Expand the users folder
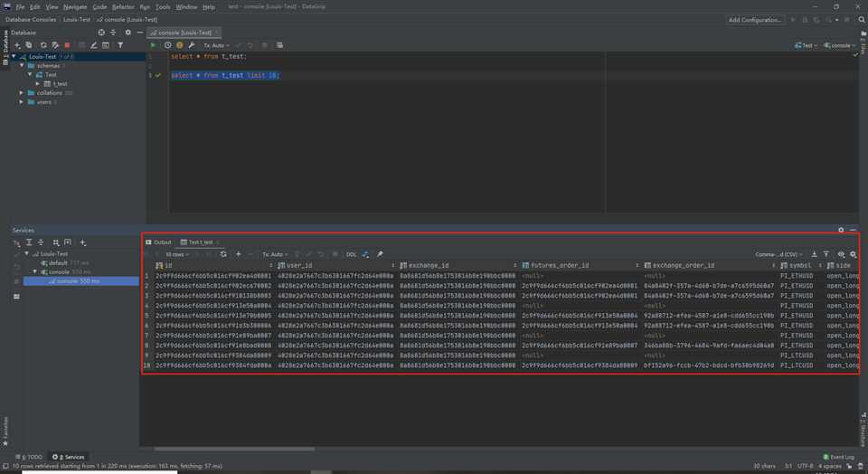 pos(22,102)
